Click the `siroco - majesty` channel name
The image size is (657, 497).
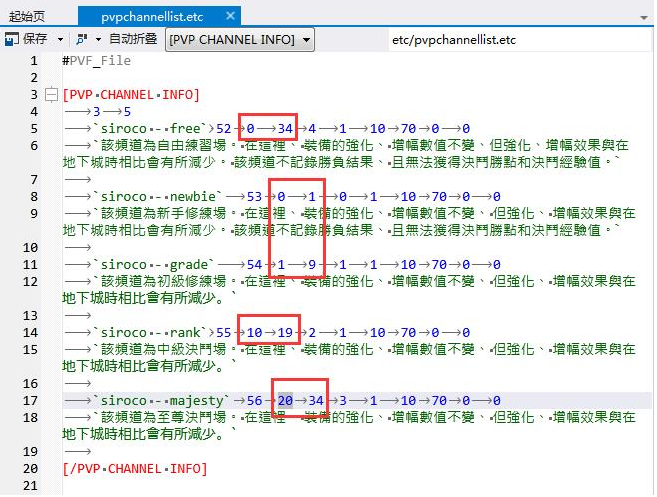click(162, 401)
